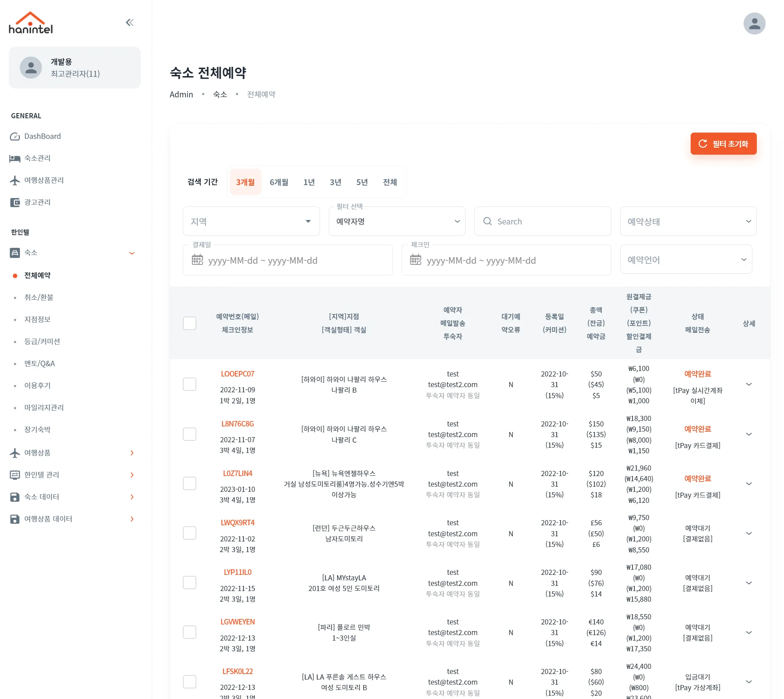The height and width of the screenshot is (699, 784).
Task: Open 여행상품관리 airplane icon menu
Action: click(15, 180)
